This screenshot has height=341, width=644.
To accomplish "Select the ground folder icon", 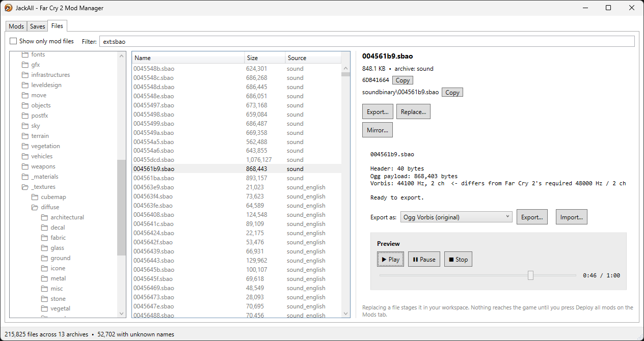I will [44, 258].
